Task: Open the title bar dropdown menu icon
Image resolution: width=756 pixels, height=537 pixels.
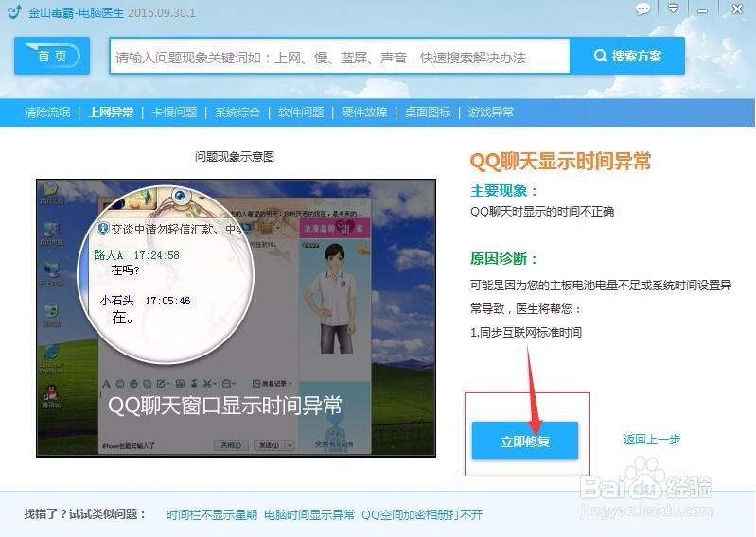Action: (673, 9)
